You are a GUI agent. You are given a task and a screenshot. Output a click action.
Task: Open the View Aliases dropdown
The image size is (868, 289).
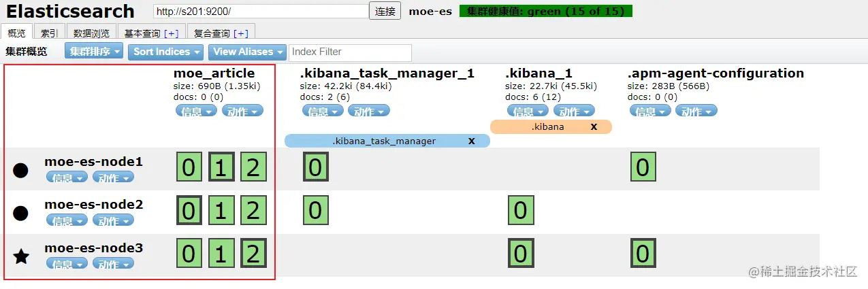[248, 52]
